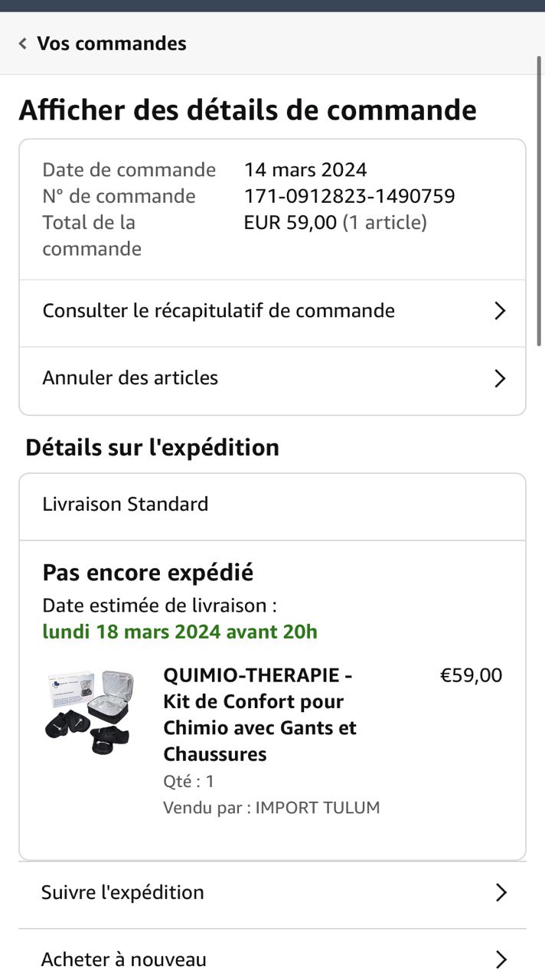This screenshot has width=545, height=980.
Task: Click the IMPORT TULUM seller name
Action: click(317, 808)
